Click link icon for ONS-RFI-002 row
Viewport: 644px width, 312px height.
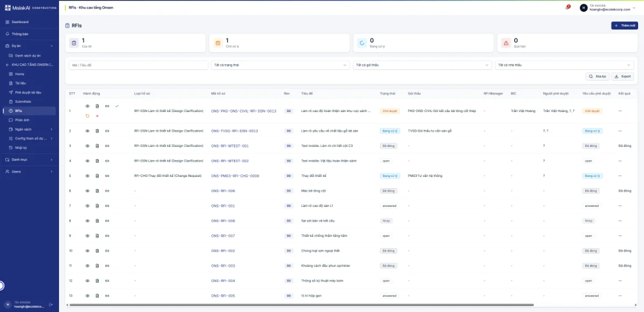pos(107,251)
